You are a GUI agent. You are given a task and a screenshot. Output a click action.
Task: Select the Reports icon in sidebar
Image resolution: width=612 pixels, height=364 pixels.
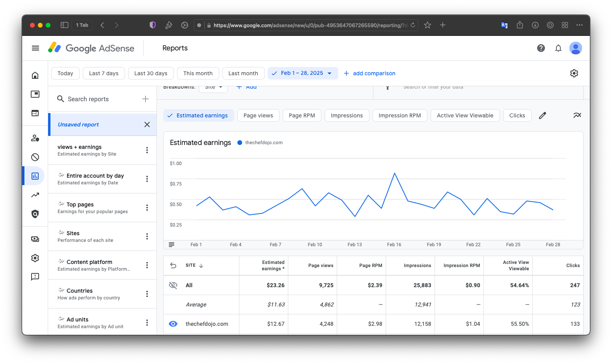(x=35, y=176)
